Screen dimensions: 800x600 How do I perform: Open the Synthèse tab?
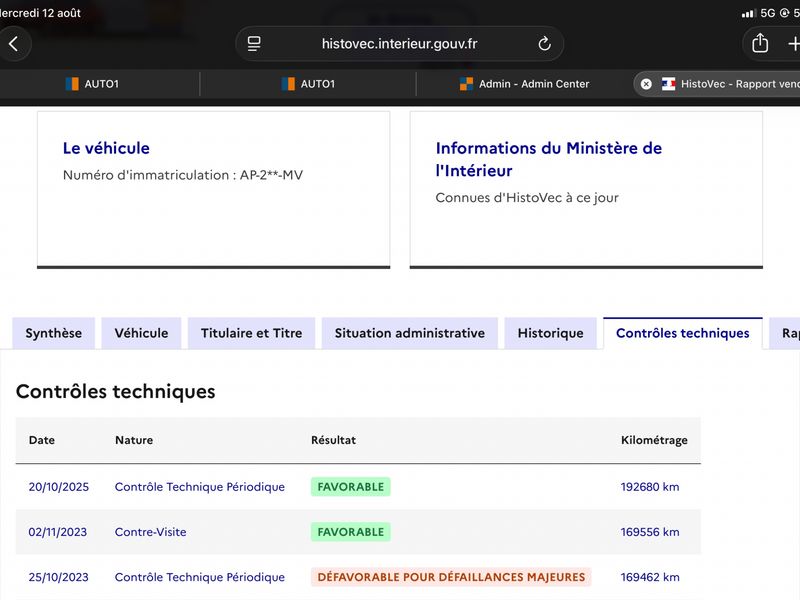coord(54,333)
